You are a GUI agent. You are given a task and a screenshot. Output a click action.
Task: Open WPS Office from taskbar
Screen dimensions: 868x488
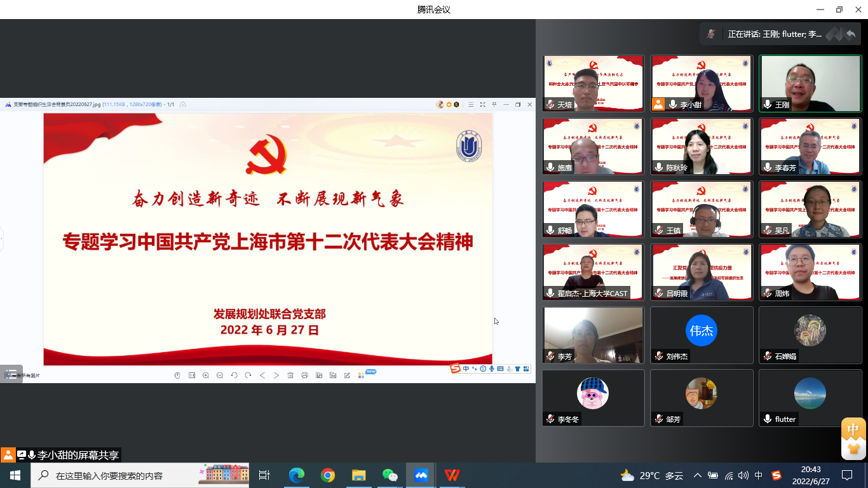click(452, 475)
